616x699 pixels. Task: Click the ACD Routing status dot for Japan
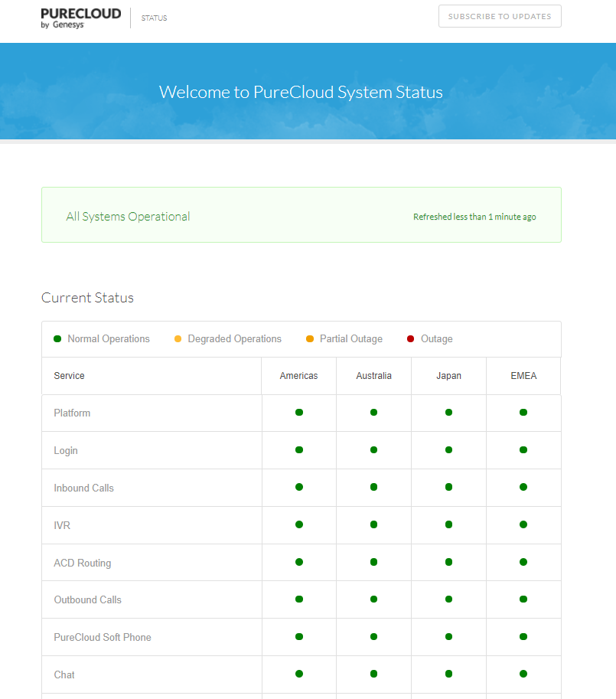(x=448, y=562)
